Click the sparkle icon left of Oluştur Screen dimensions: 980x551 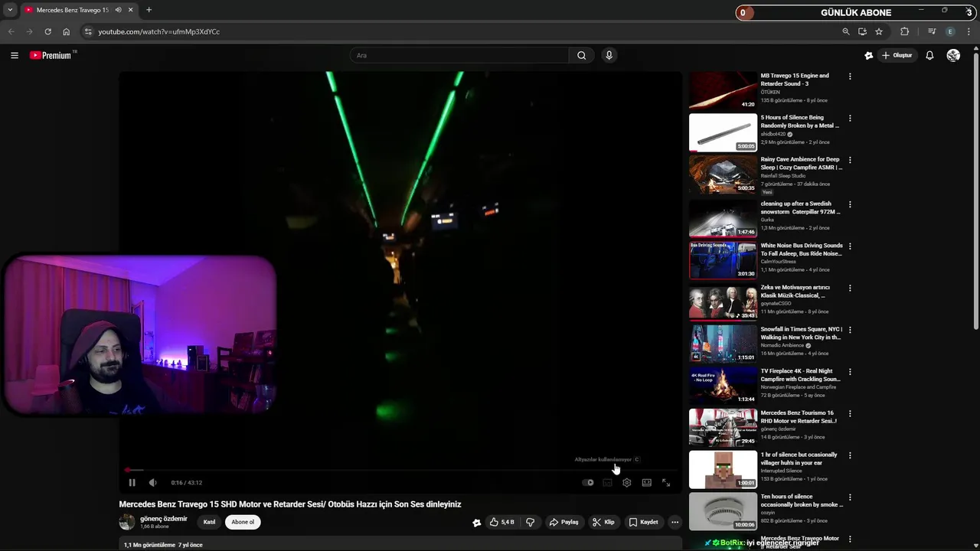[868, 55]
